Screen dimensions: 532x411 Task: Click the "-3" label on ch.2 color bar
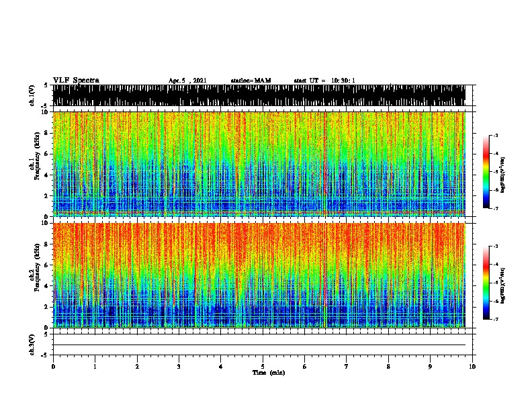pyautogui.click(x=496, y=246)
